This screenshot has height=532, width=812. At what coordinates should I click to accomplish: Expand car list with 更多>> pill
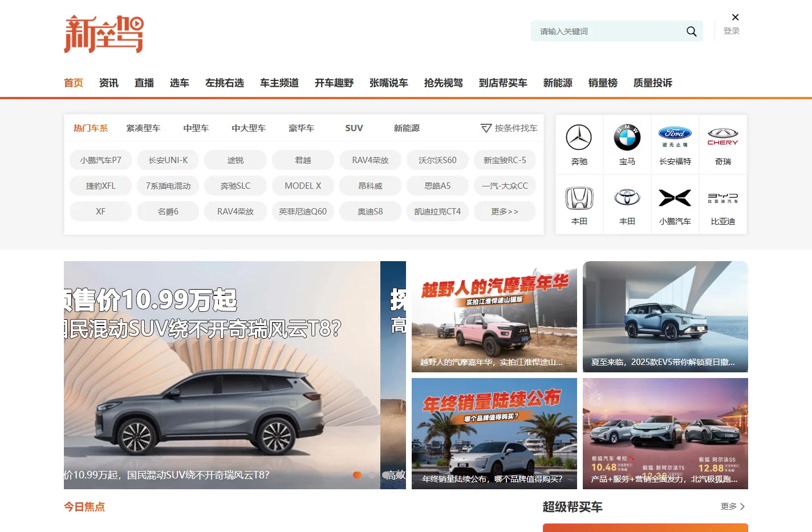tap(505, 212)
